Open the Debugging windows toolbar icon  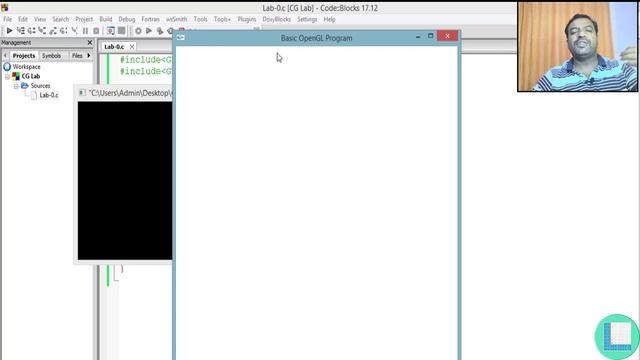111,31
